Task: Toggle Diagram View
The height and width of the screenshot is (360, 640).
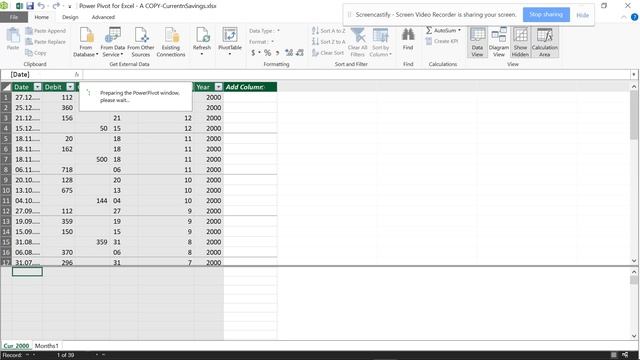Action: tap(499, 42)
